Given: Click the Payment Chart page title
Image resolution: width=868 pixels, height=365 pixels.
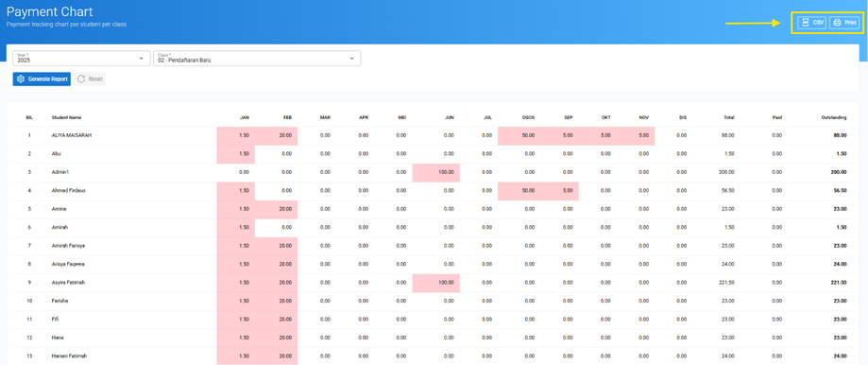Looking at the screenshot, I should (x=50, y=11).
